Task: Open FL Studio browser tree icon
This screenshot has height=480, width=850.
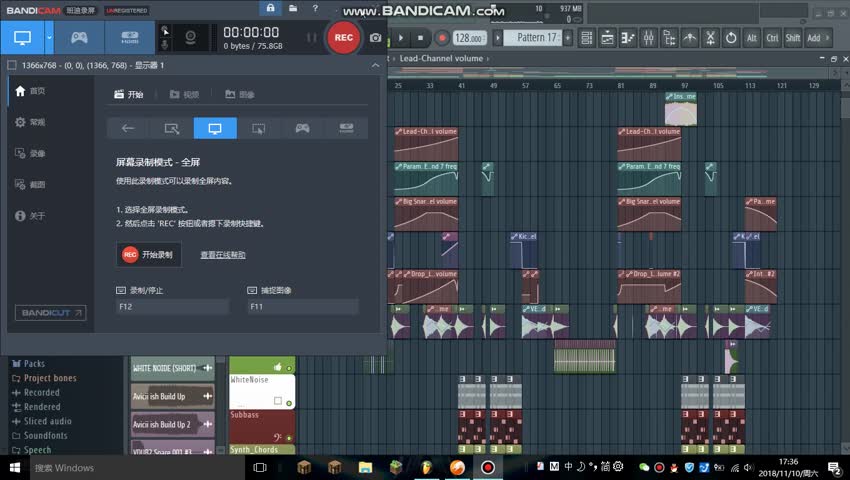Action: [669, 38]
